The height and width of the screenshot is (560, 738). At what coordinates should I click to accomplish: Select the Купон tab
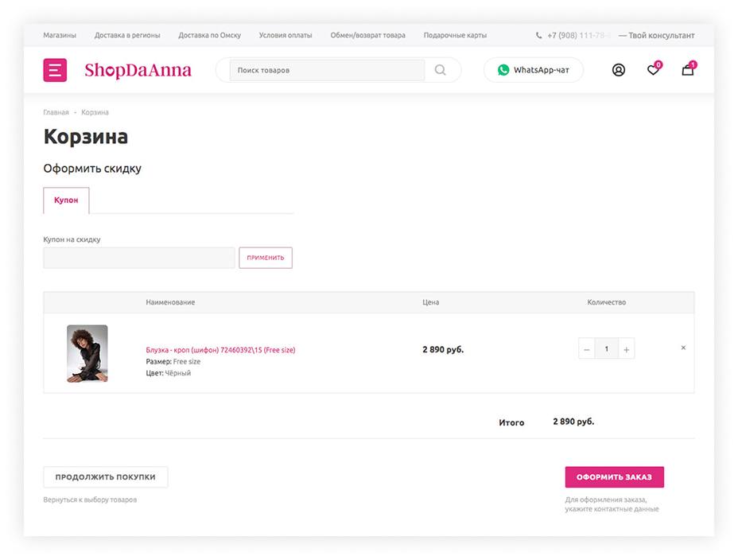[66, 200]
